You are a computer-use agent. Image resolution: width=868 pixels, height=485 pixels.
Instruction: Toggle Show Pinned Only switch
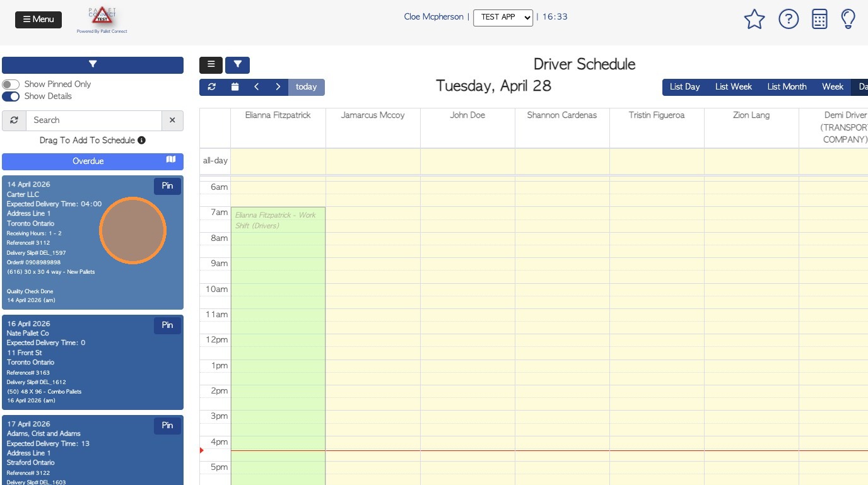11,85
